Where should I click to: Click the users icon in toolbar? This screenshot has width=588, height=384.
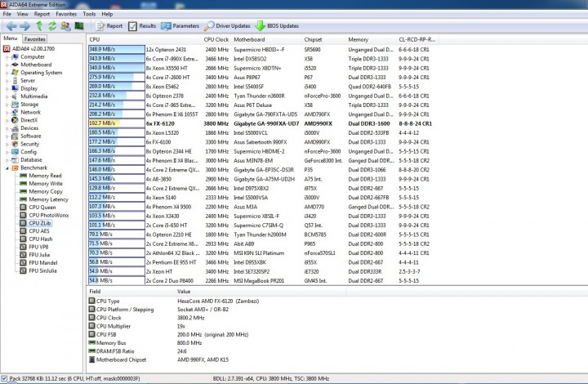coord(65,26)
